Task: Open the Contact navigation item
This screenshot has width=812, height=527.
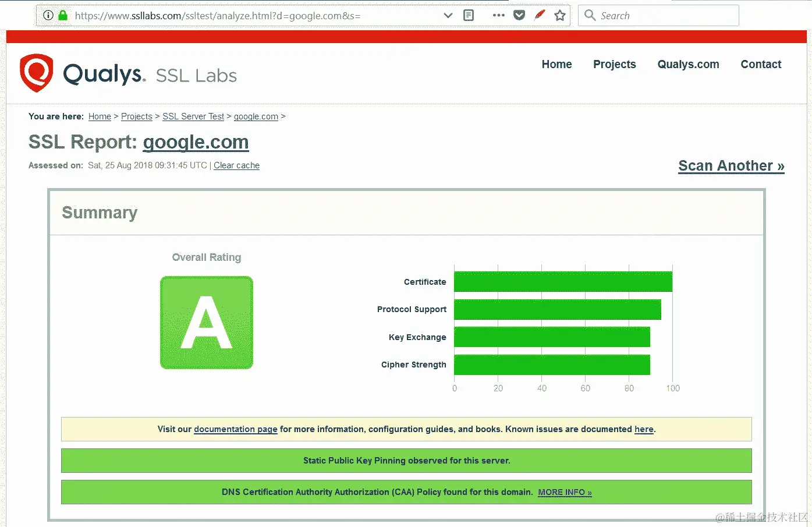Action: click(x=761, y=65)
